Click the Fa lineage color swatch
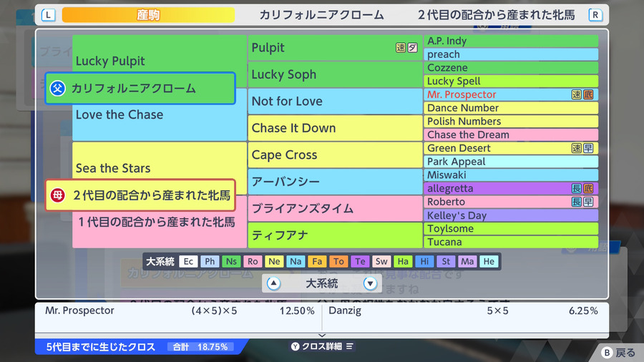 (x=317, y=261)
